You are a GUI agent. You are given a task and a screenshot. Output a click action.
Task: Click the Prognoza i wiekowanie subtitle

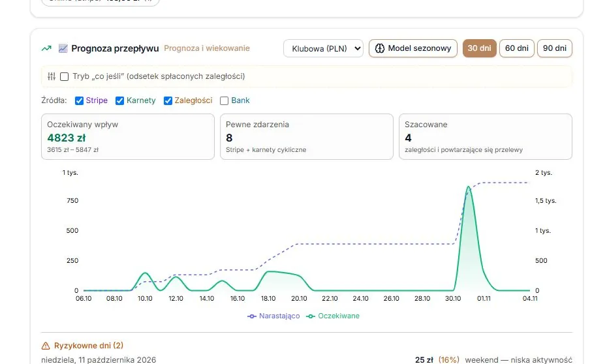click(x=207, y=48)
